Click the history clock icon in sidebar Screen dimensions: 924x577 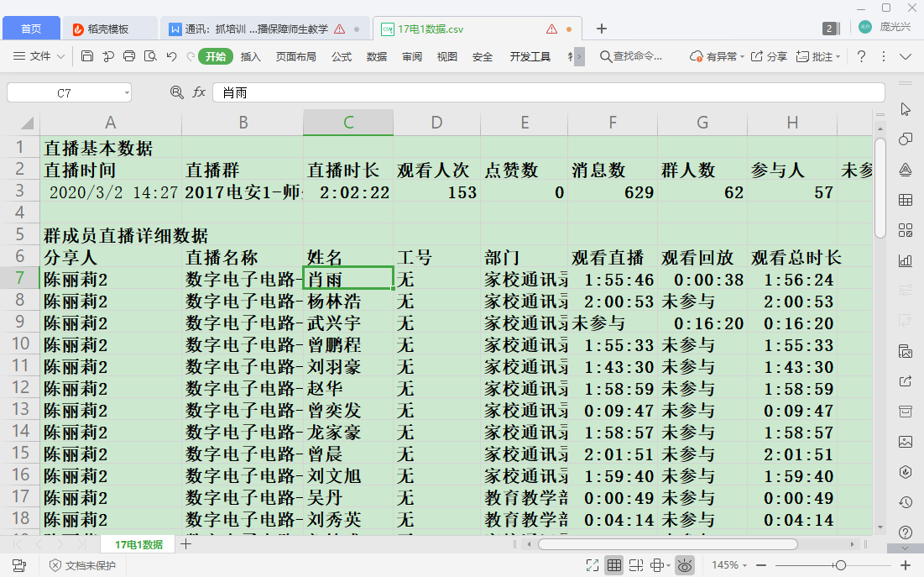coord(906,502)
